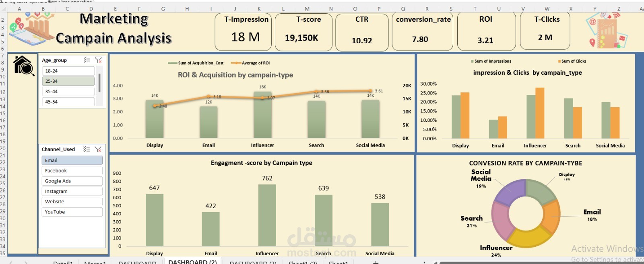Toggle the Google Ads channel filter
The width and height of the screenshot is (644, 264).
coord(72,181)
